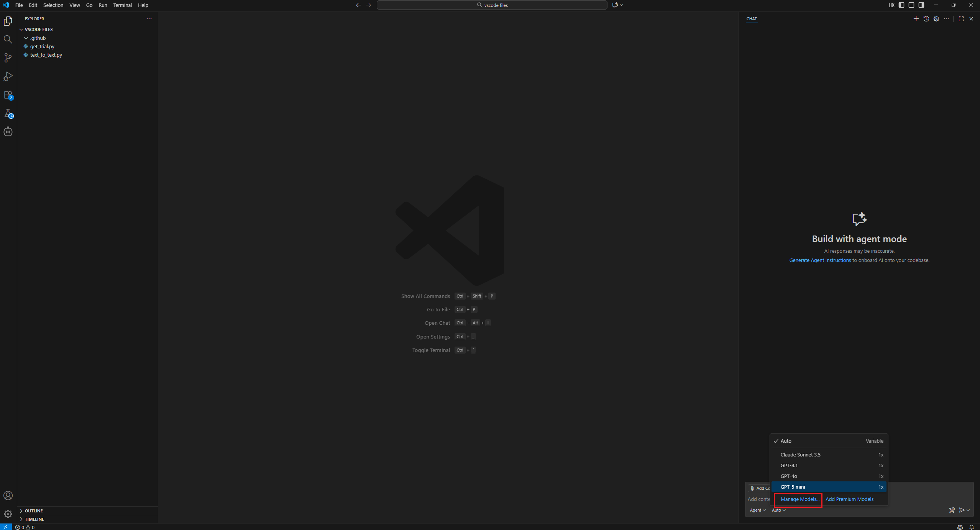The height and width of the screenshot is (530, 980).
Task: Open the Search view in activity bar
Action: [8, 39]
